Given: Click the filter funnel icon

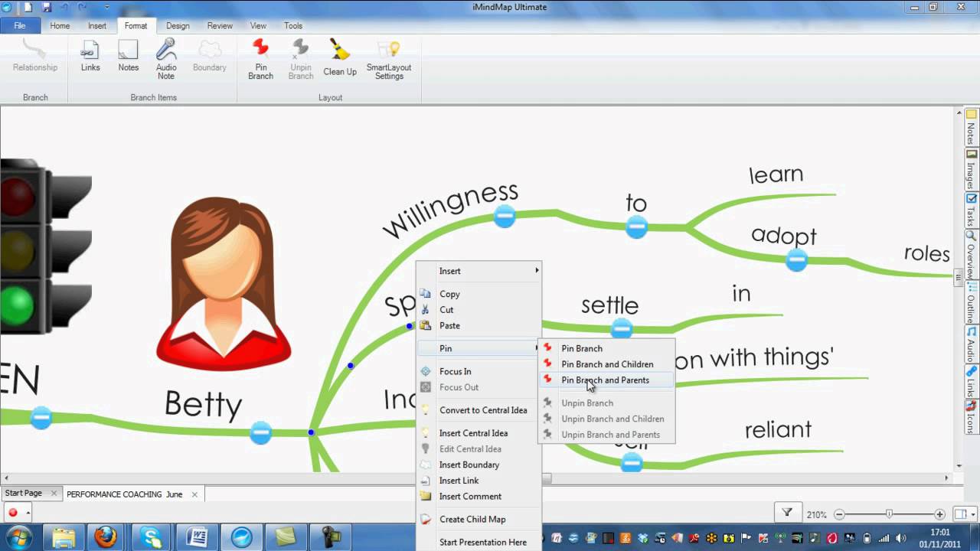Looking at the screenshot, I should point(786,514).
